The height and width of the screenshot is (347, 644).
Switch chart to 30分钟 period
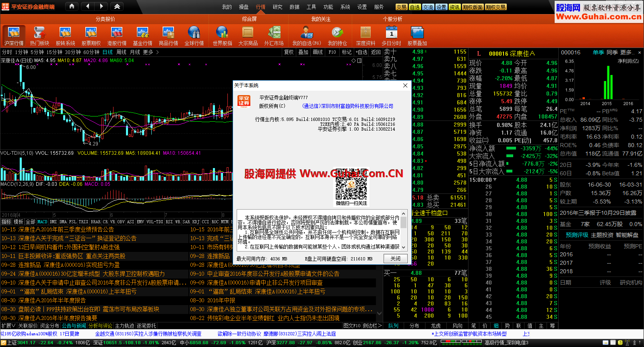tap(73, 52)
